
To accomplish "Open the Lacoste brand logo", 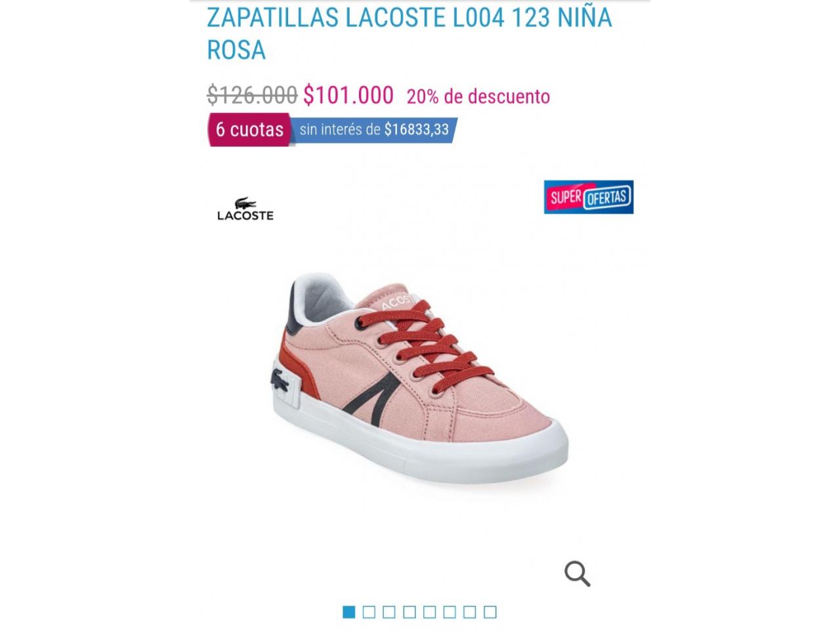I will 245,209.
